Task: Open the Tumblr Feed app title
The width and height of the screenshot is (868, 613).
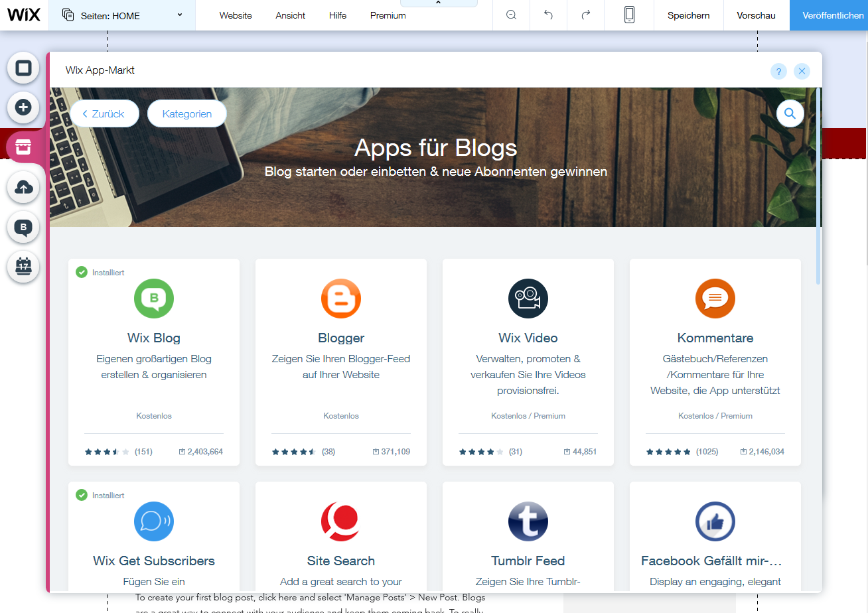Action: pos(528,561)
